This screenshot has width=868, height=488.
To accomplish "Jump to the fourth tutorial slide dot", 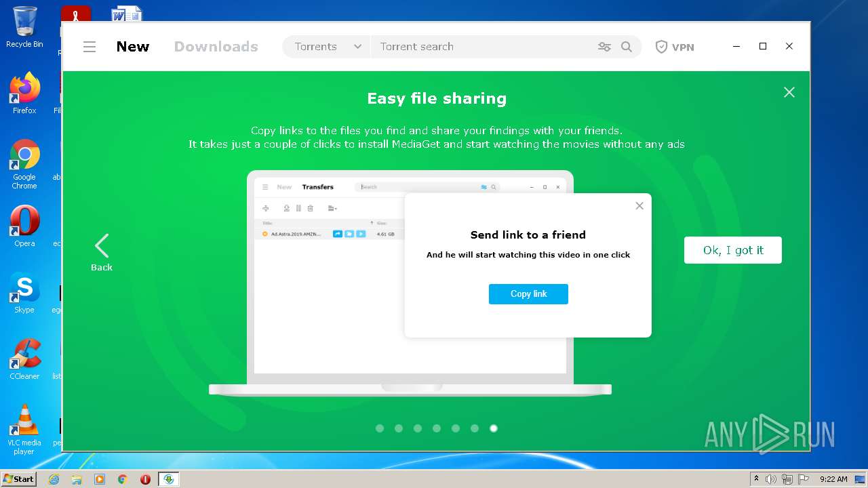I will coord(437,428).
